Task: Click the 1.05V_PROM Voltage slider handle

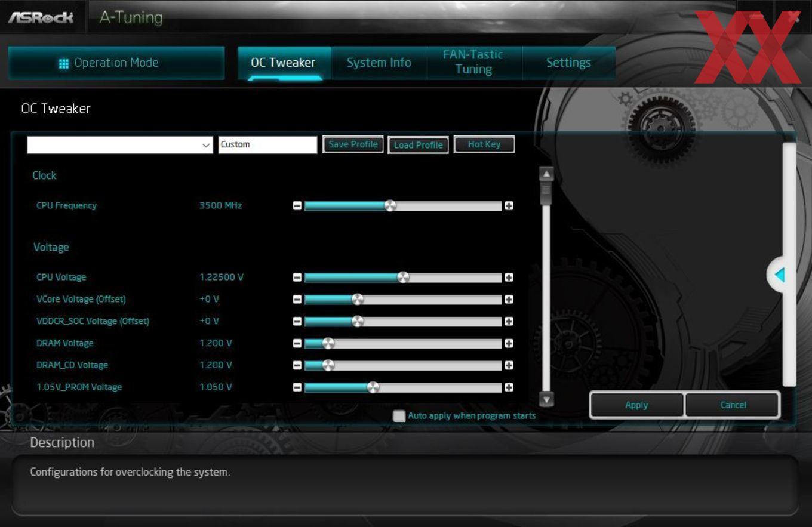Action: coord(373,387)
